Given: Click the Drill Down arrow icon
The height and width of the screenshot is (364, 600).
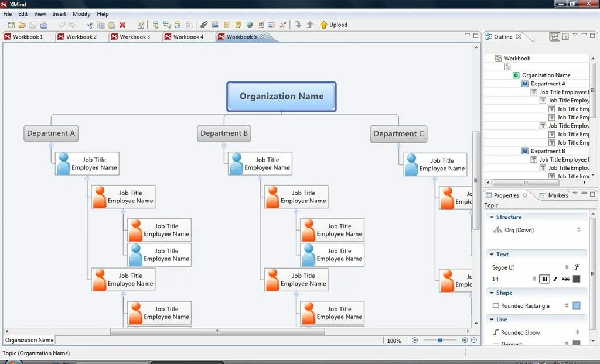Looking at the screenshot, I should (298, 25).
